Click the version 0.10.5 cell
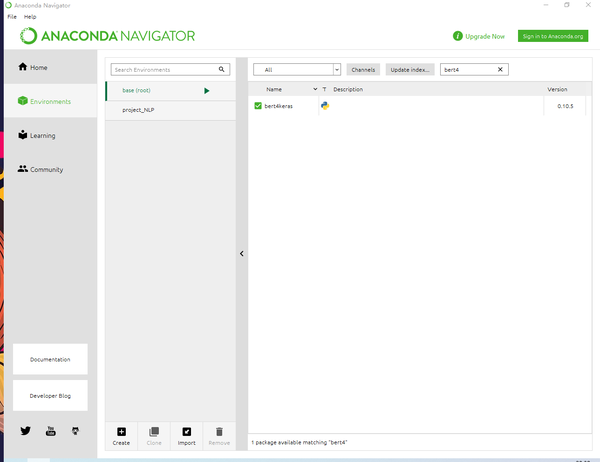Screen dimensions: 600x462 565,106
